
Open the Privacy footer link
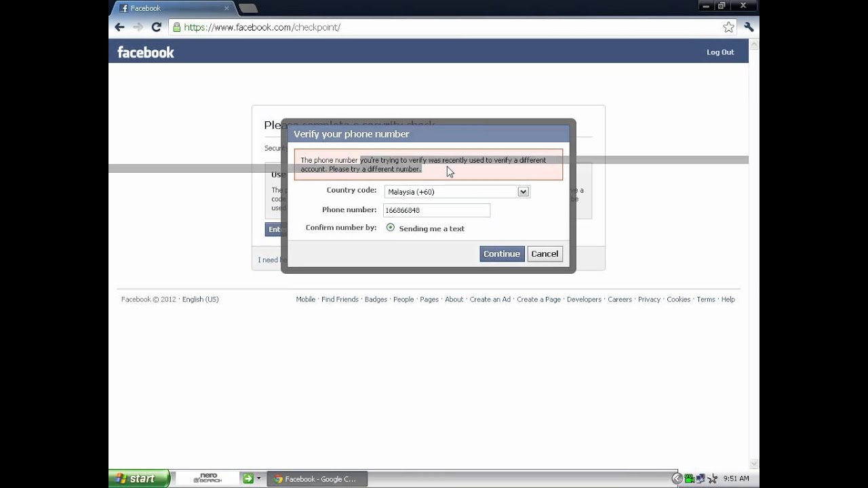(649, 299)
